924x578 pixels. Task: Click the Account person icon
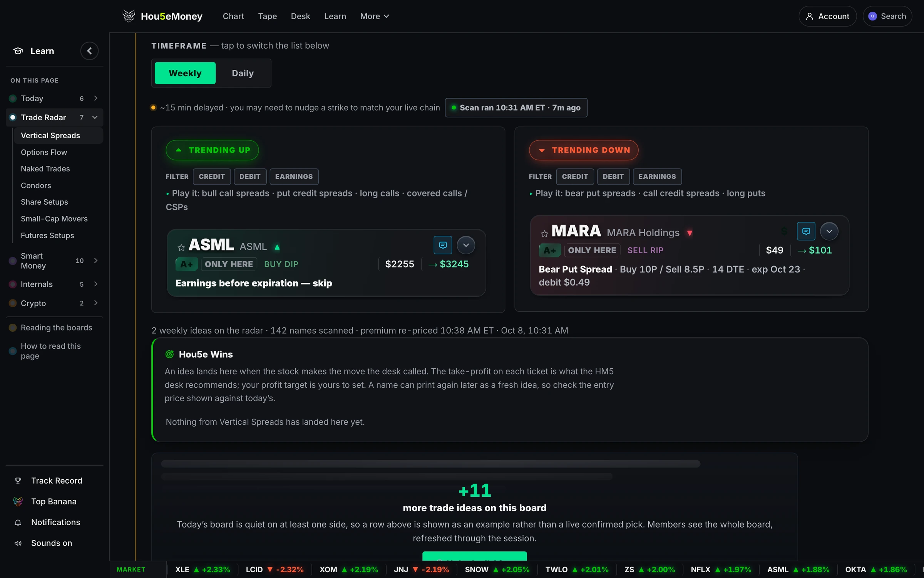[809, 16]
